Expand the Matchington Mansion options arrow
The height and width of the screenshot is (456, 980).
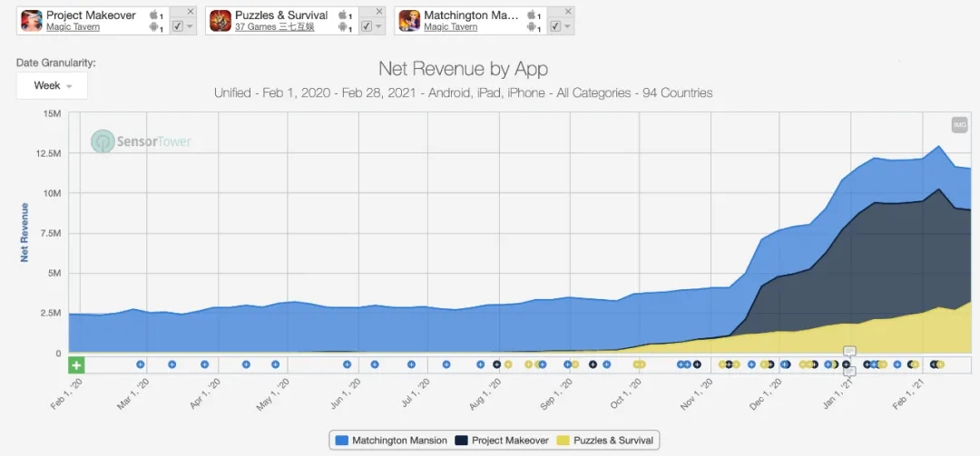pos(567,26)
